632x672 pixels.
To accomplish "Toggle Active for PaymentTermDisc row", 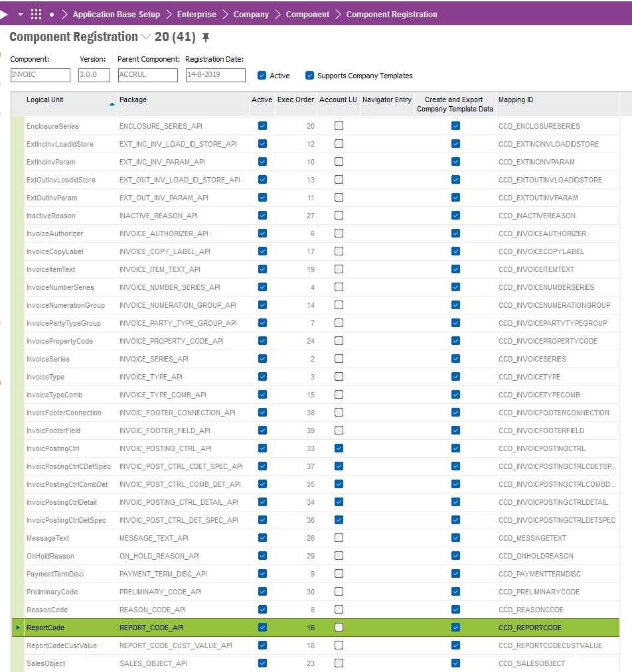I will point(262,573).
